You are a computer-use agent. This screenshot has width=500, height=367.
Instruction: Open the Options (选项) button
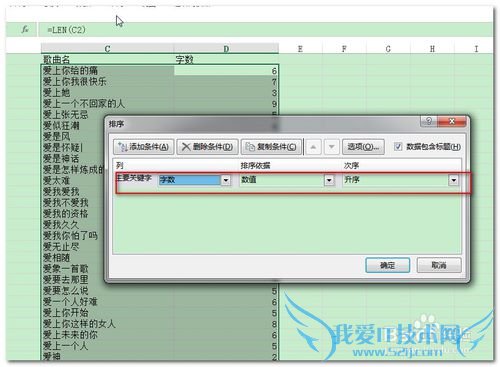tap(363, 147)
